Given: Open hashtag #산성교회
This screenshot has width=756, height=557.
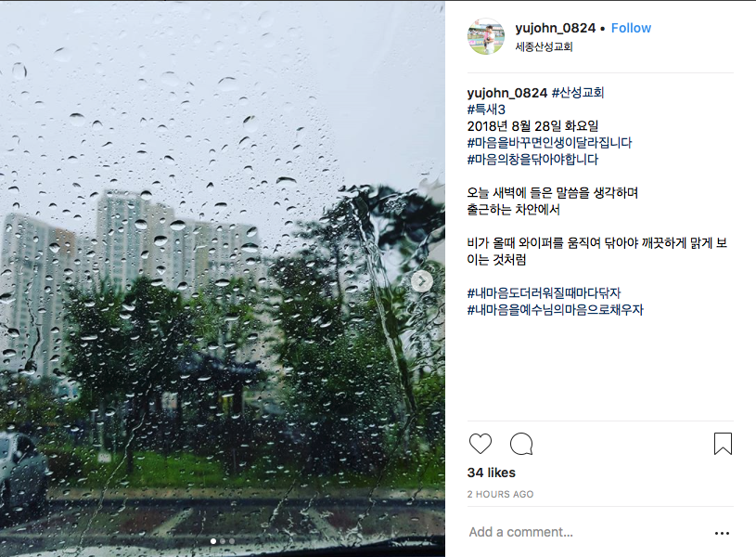Looking at the screenshot, I should pos(578,92).
